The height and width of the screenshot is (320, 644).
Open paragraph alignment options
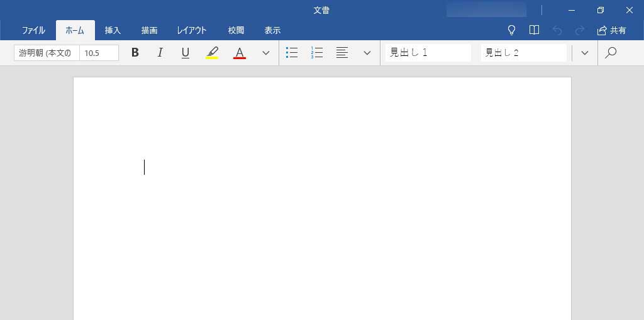342,53
